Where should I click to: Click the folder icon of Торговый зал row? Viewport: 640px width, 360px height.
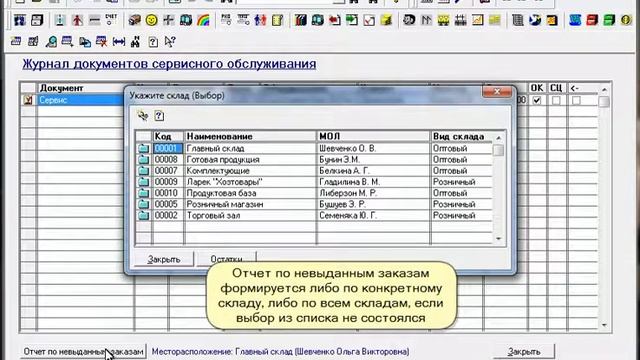pos(143,216)
